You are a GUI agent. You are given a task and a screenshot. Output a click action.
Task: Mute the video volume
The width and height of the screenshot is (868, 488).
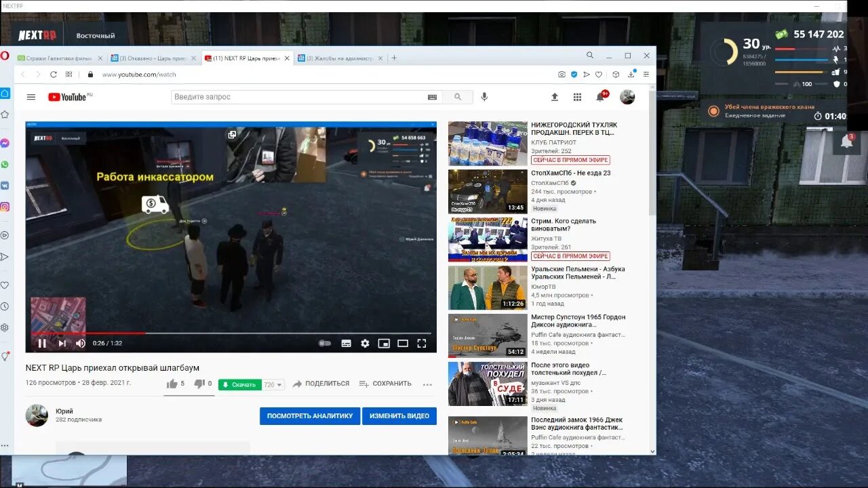tap(81, 344)
